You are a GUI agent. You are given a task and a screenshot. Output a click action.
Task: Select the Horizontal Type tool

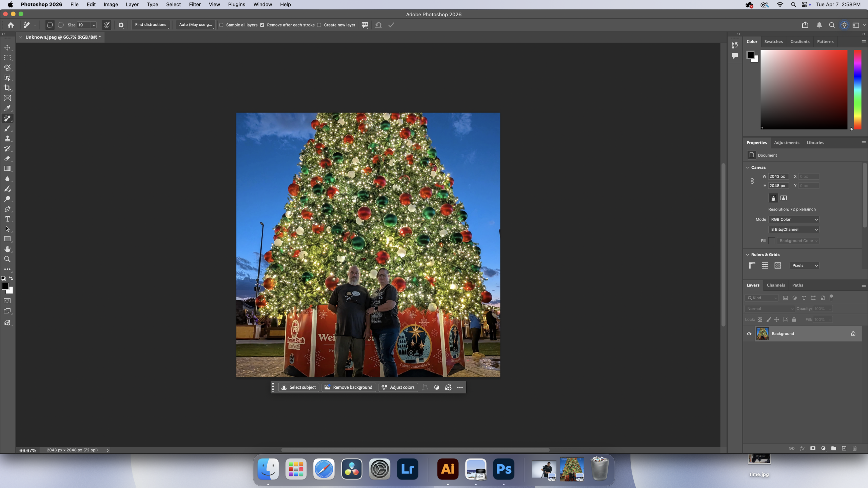point(7,219)
